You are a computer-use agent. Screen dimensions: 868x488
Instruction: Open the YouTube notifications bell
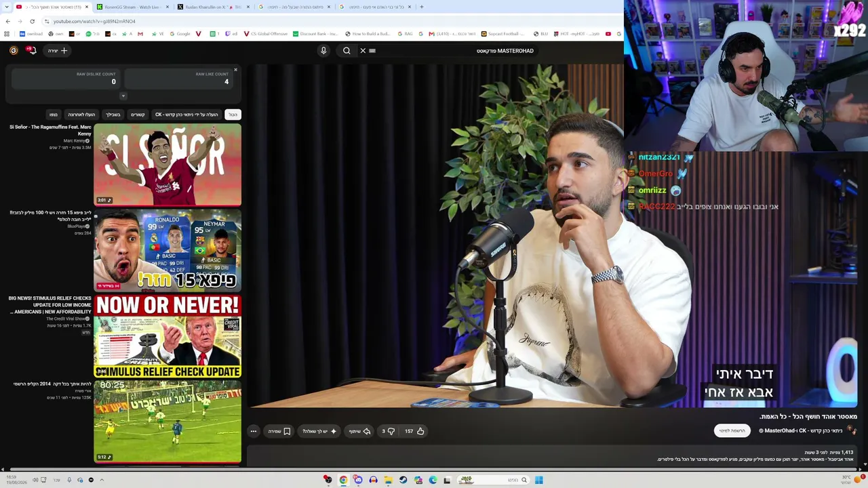pos(31,50)
